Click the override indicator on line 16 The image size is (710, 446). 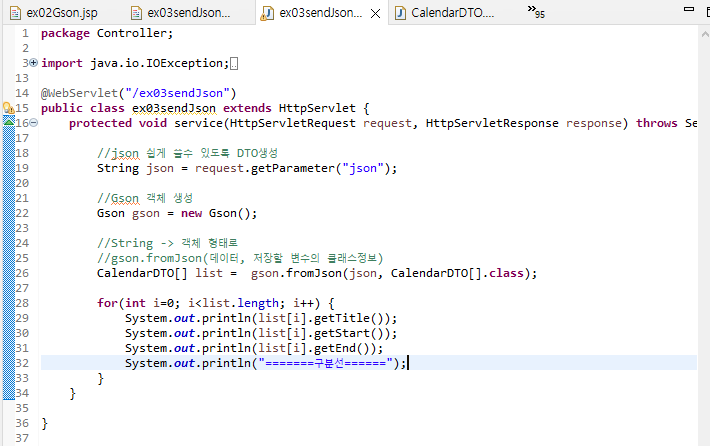pyautogui.click(x=9, y=121)
